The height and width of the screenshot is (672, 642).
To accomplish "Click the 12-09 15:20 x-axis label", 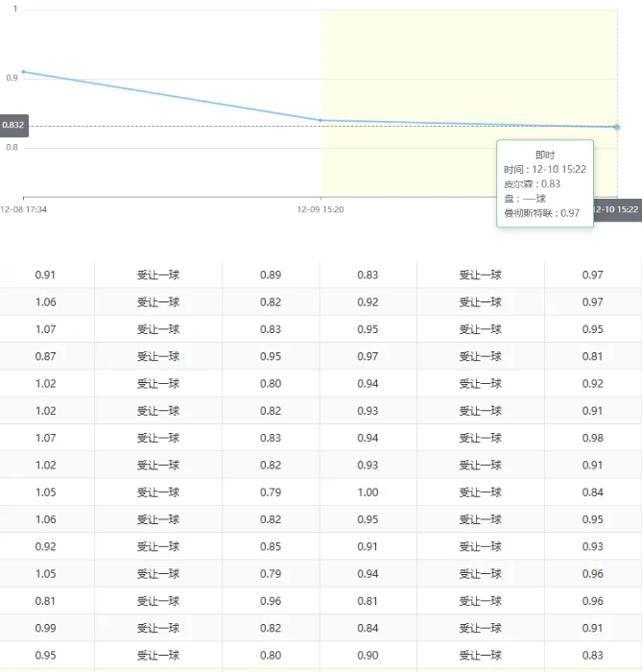I will tap(321, 208).
